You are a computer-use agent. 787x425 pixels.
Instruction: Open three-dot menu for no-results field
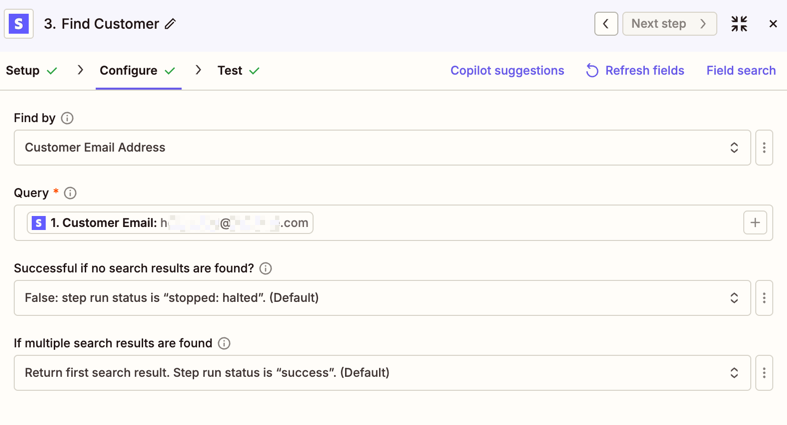[764, 298]
